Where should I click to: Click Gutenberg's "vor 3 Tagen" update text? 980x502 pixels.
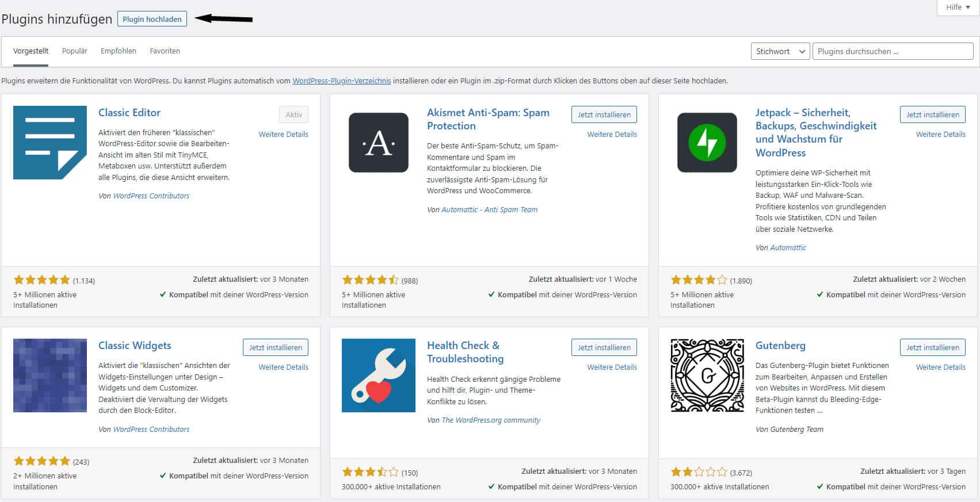pyautogui.click(x=947, y=472)
